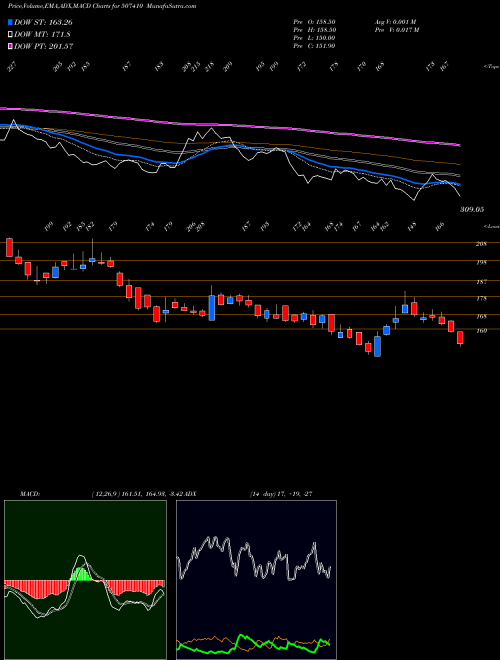Click the 227 tops label at far left
Screen dimensions: 500x660
[x=12, y=67]
